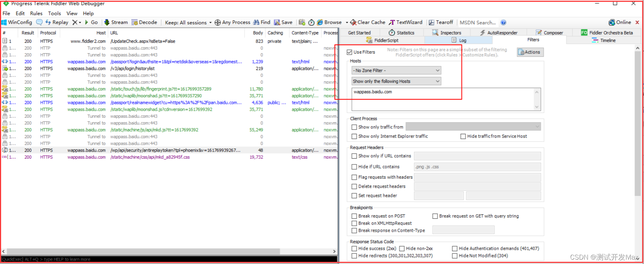Open the Timeline tab
Image resolution: width=644 pixels, height=264 pixels.
604,40
